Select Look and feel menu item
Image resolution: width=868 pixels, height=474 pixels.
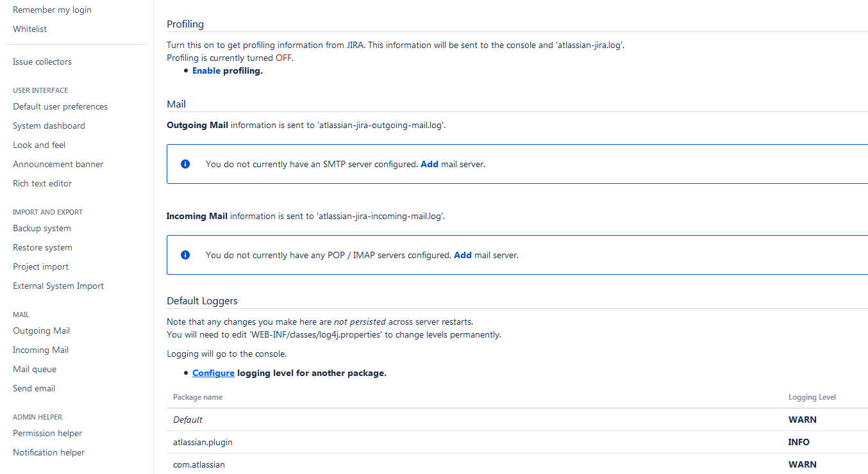coord(39,145)
